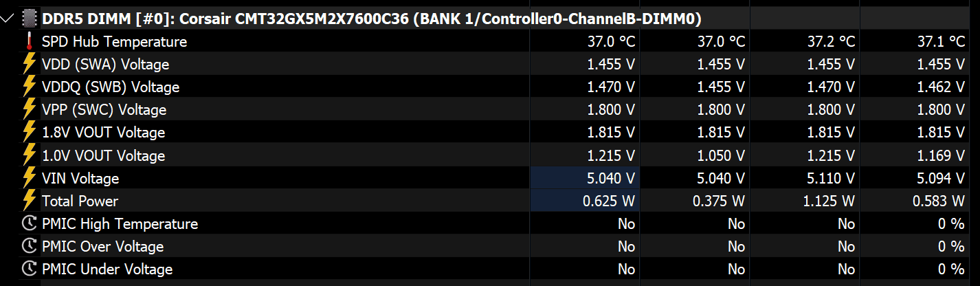Click the lightning icon next to VDDQ (SWB) Voltage
The height and width of the screenshot is (286, 980).
(x=30, y=87)
